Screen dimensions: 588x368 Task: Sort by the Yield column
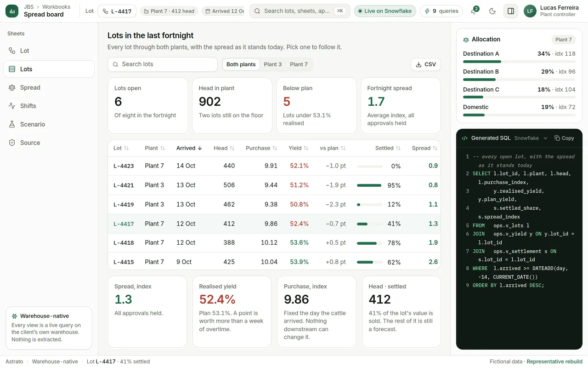pyautogui.click(x=299, y=148)
